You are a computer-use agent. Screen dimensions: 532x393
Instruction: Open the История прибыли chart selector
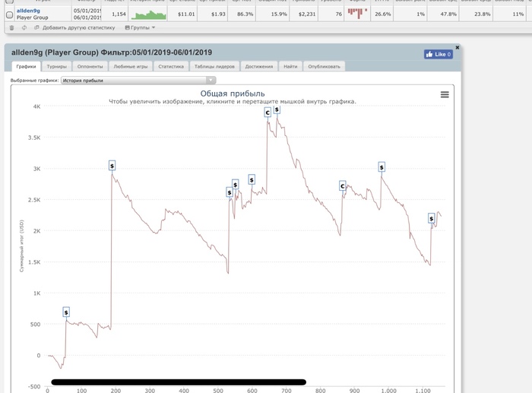click(138, 81)
